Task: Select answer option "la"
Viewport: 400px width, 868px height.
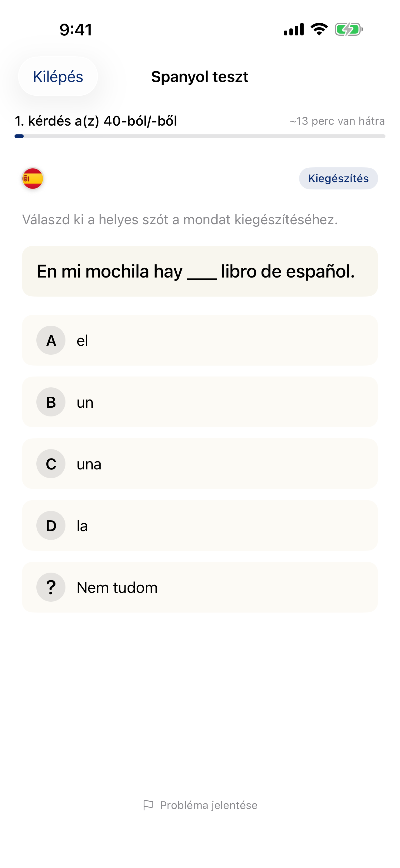Action: 200,526
